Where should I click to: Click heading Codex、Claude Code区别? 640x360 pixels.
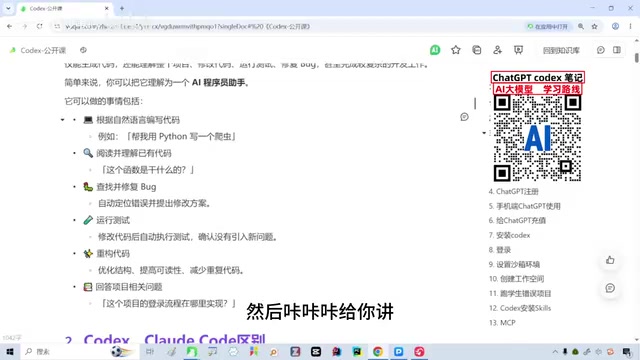click(175, 339)
